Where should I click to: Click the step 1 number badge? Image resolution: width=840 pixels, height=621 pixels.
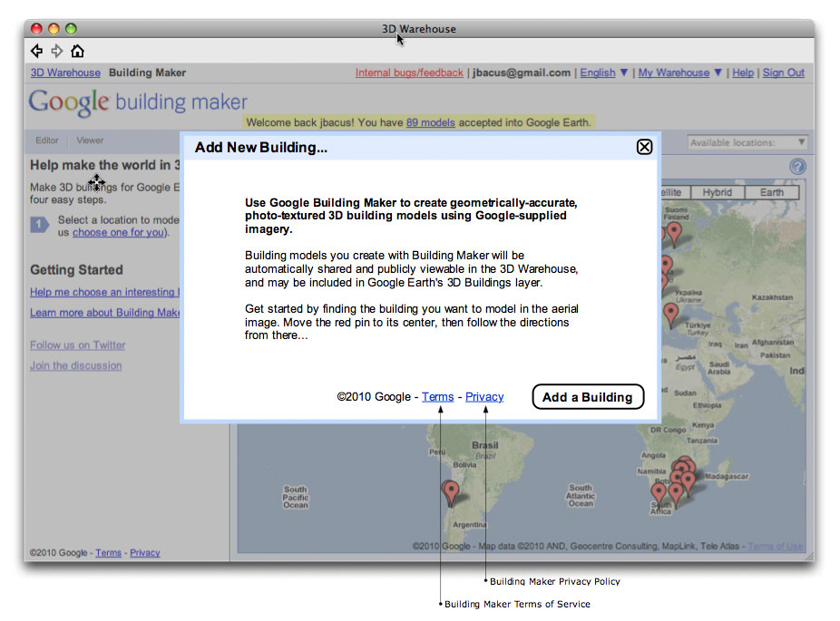(x=40, y=224)
